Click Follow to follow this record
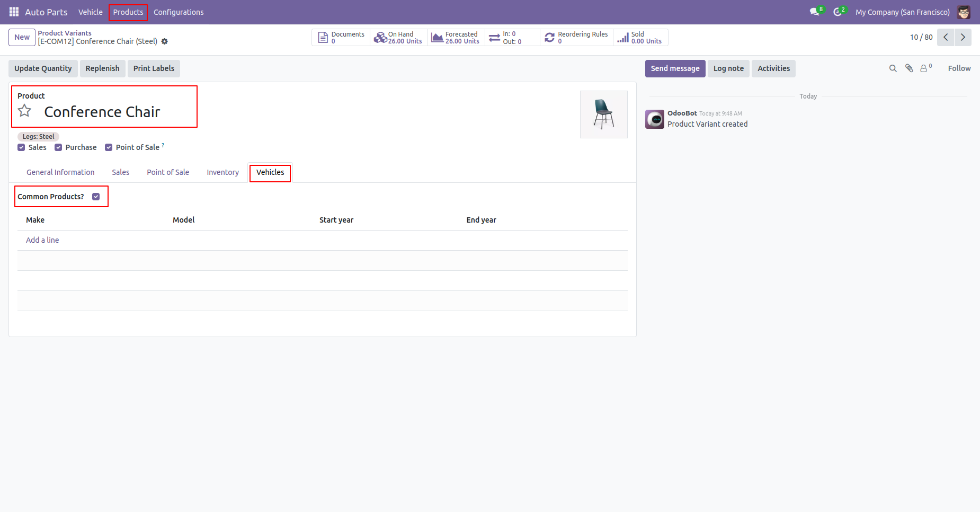The image size is (980, 512). point(959,68)
